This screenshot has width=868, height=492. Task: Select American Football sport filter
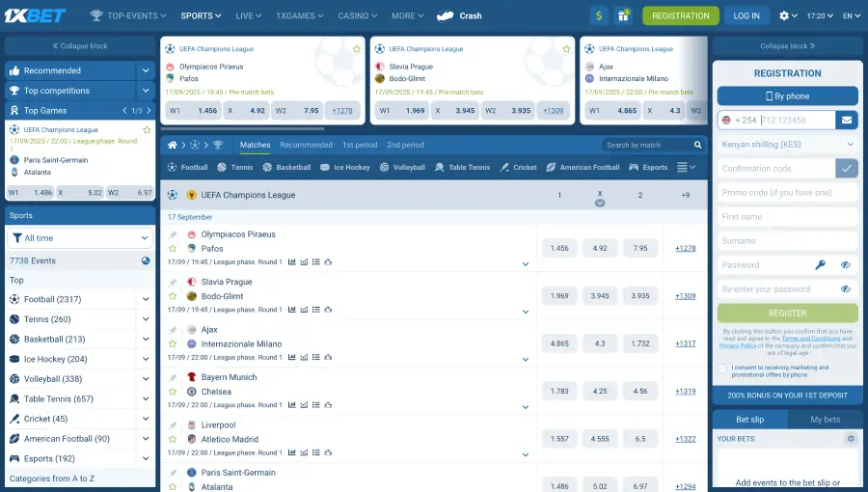click(583, 167)
